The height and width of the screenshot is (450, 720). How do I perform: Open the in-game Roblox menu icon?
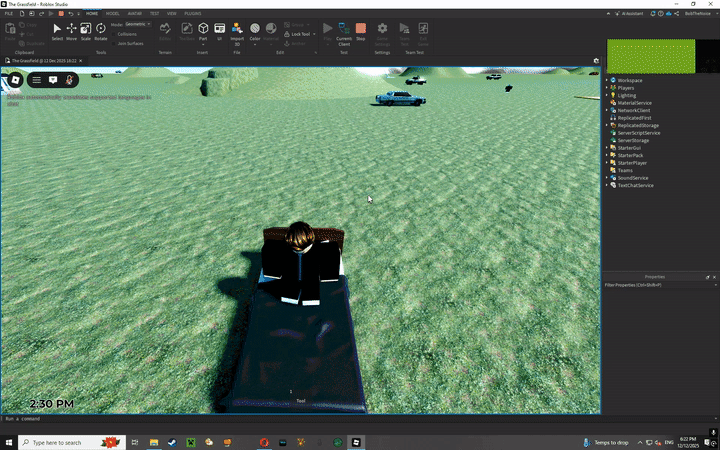15,79
